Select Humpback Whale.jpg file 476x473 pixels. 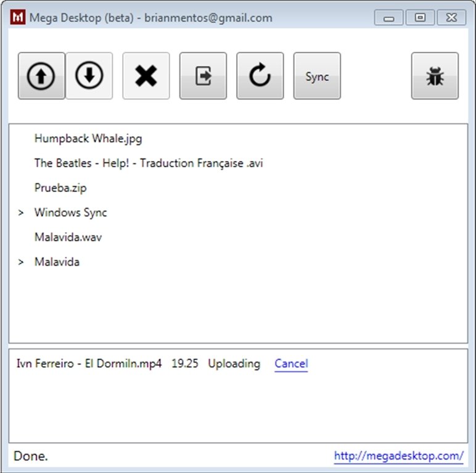88,138
